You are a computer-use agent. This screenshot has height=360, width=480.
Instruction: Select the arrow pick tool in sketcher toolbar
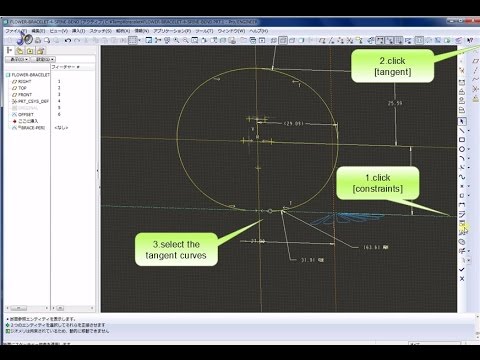462,121
